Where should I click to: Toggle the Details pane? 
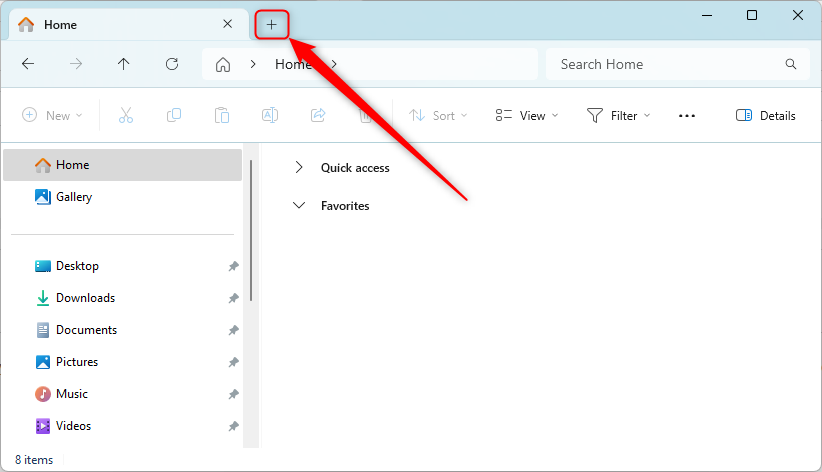[x=766, y=115]
